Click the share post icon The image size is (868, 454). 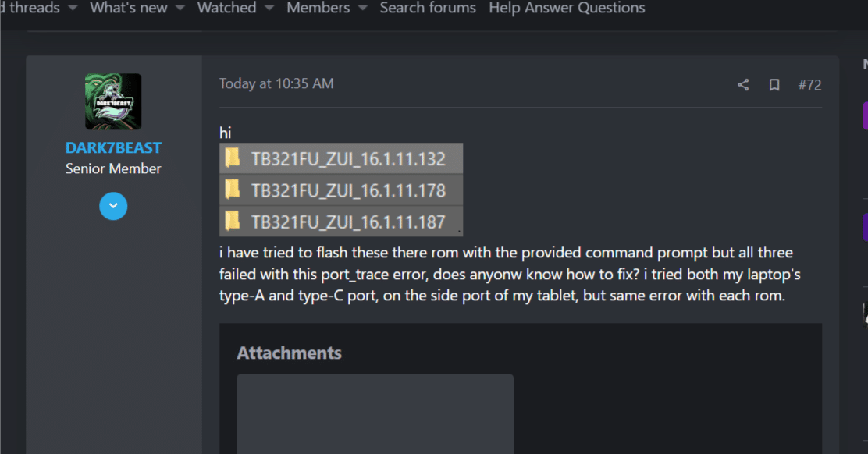click(x=743, y=85)
